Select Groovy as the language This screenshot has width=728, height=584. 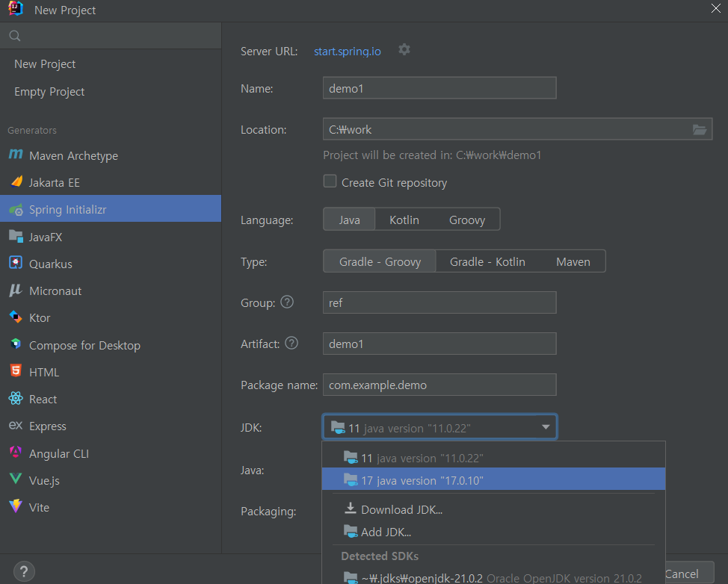467,220
